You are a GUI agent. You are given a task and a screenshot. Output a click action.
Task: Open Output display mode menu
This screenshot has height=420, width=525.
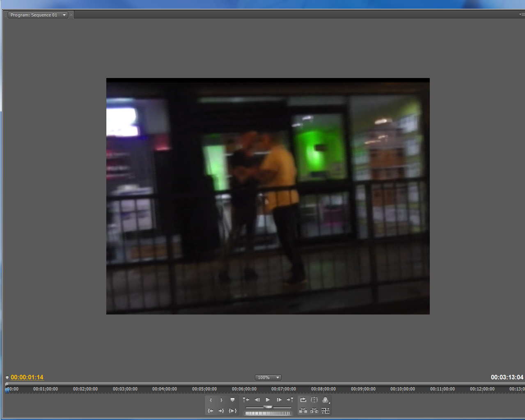pyautogui.click(x=326, y=400)
